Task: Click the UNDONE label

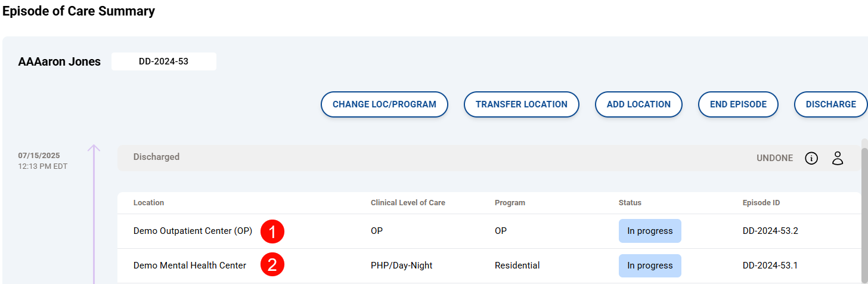Action: pos(774,158)
